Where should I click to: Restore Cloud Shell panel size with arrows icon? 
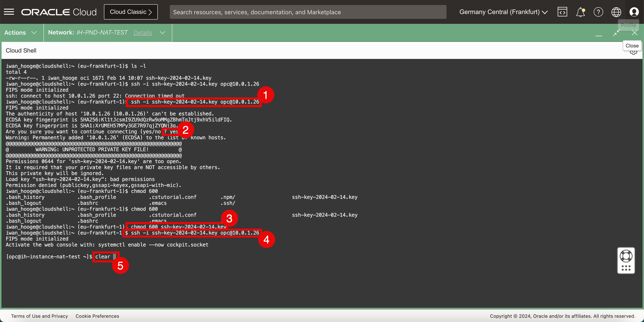click(617, 33)
